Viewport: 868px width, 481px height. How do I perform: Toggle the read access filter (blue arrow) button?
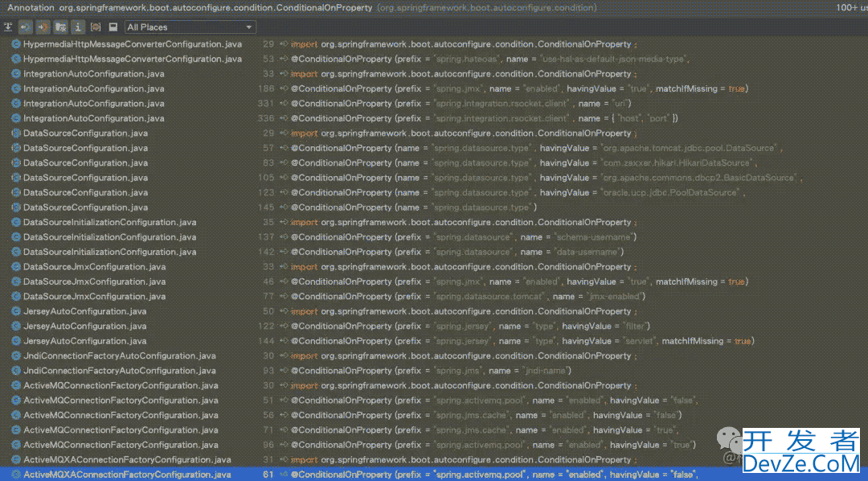pyautogui.click(x=26, y=27)
